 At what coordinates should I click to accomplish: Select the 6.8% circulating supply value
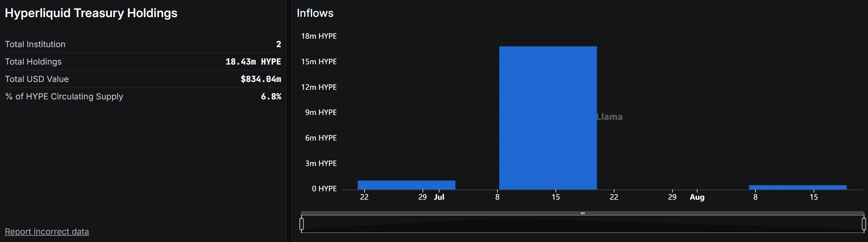(271, 97)
